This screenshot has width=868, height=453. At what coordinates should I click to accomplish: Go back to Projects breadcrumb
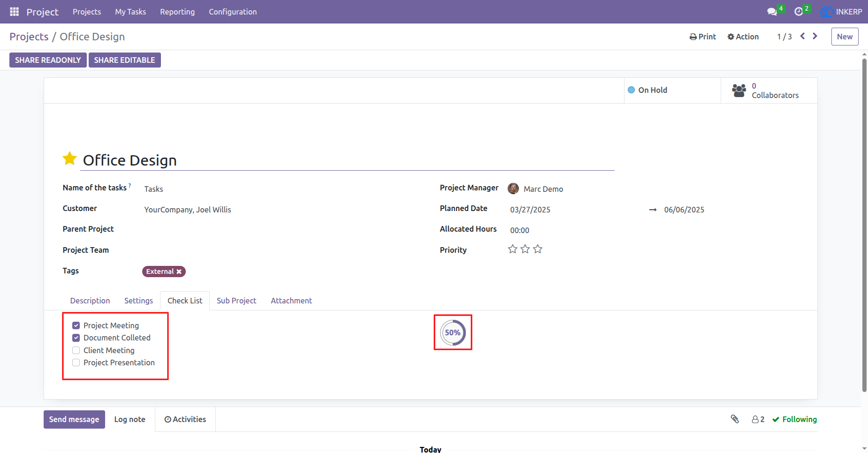[29, 37]
